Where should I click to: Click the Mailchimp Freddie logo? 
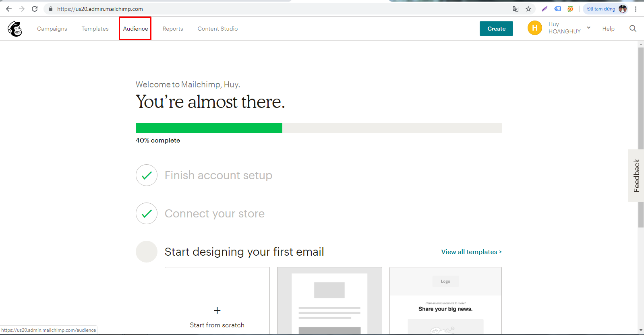[15, 29]
